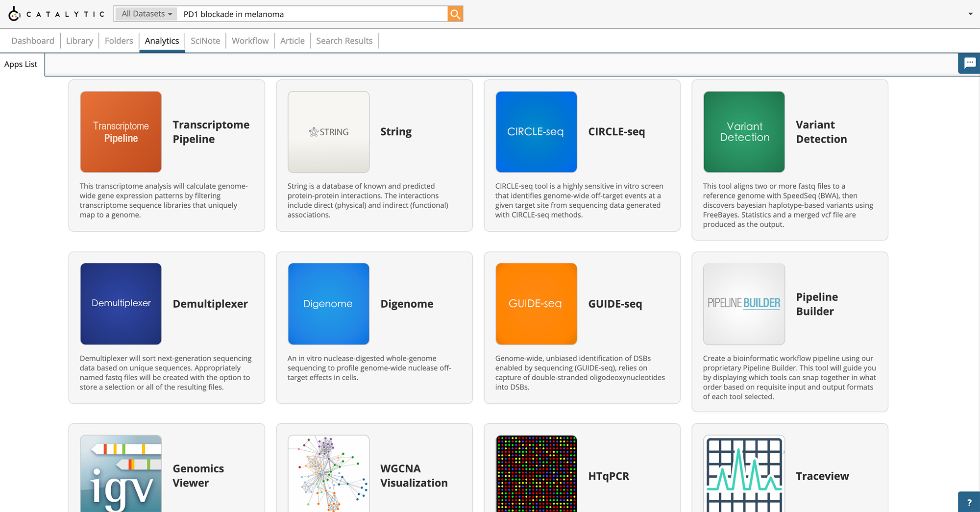This screenshot has height=512, width=980.
Task: Click the GUIDE-seq title text
Action: (615, 304)
